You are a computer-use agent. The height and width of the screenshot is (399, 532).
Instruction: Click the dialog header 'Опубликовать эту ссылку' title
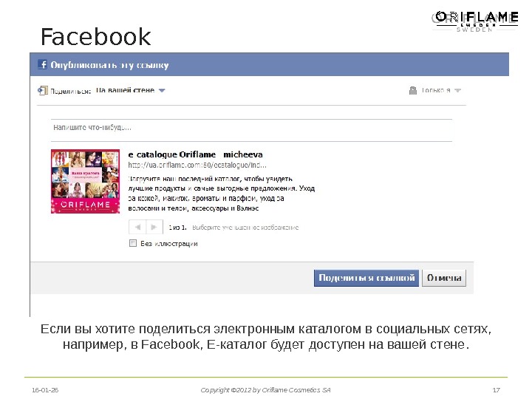[109, 65]
